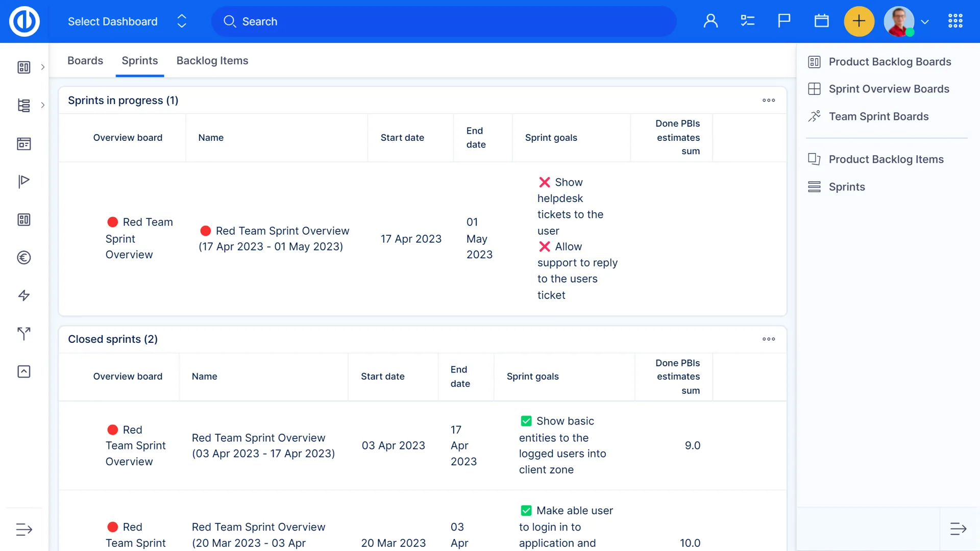
Task: Open the calendar icon in top bar
Action: tap(821, 21)
